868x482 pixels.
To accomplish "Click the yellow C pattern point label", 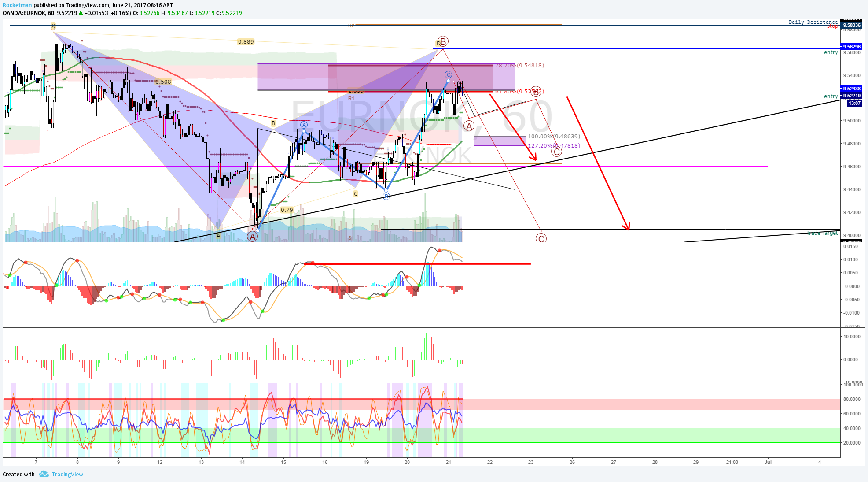I will [356, 194].
